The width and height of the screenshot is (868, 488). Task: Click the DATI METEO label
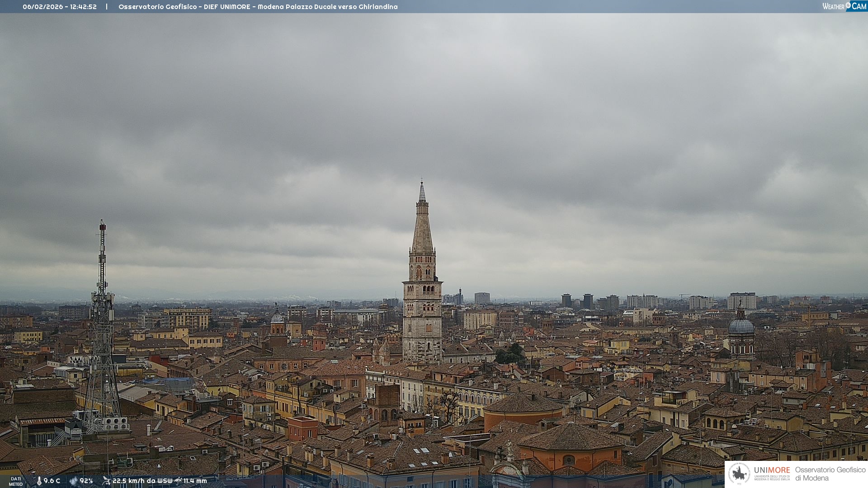(16, 481)
